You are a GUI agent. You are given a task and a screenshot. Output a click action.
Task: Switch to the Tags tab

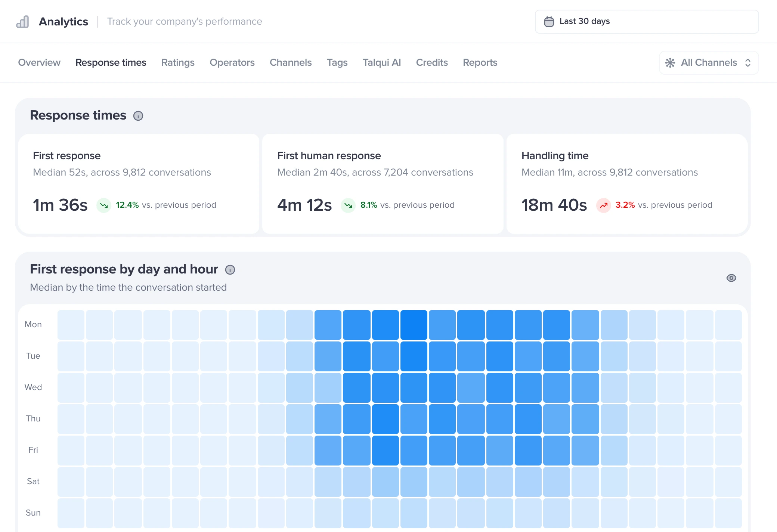tap(337, 62)
